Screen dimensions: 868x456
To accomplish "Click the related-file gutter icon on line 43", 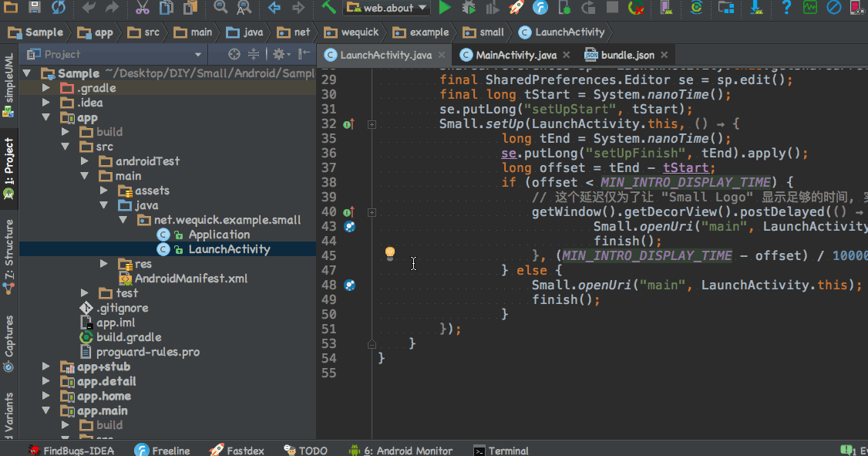I will point(350,226).
